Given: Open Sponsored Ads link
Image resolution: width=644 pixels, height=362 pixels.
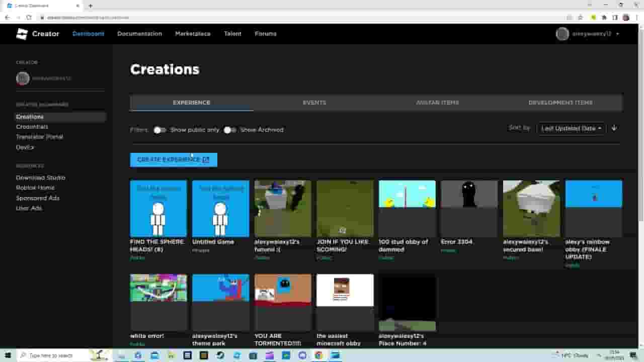Looking at the screenshot, I should 38,198.
